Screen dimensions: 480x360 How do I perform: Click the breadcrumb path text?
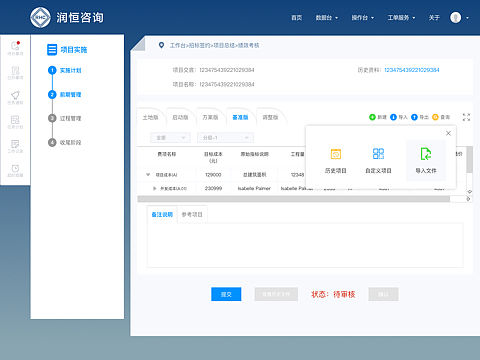(x=214, y=45)
